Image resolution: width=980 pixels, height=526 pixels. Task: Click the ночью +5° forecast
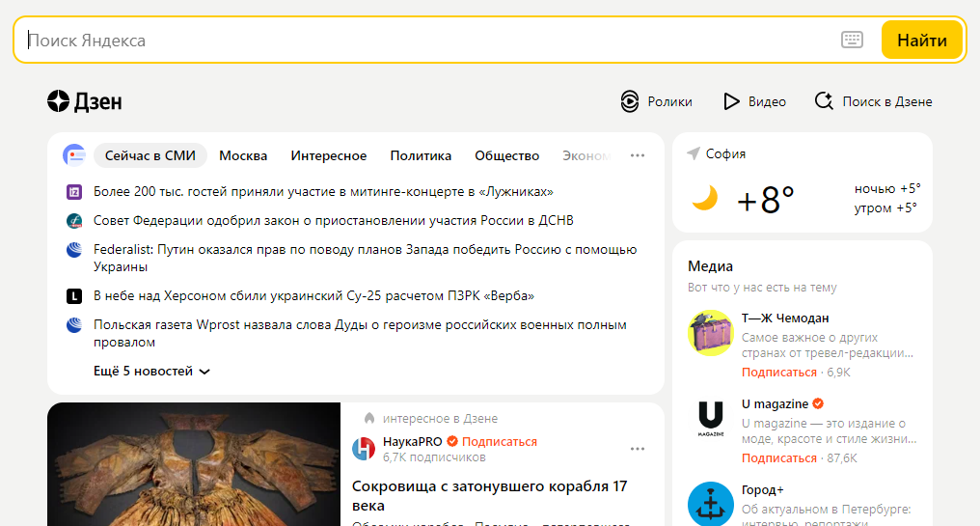point(887,188)
